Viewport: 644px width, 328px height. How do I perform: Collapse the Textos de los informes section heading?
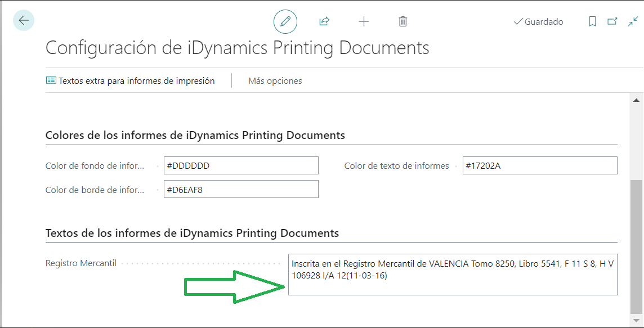pyautogui.click(x=192, y=233)
